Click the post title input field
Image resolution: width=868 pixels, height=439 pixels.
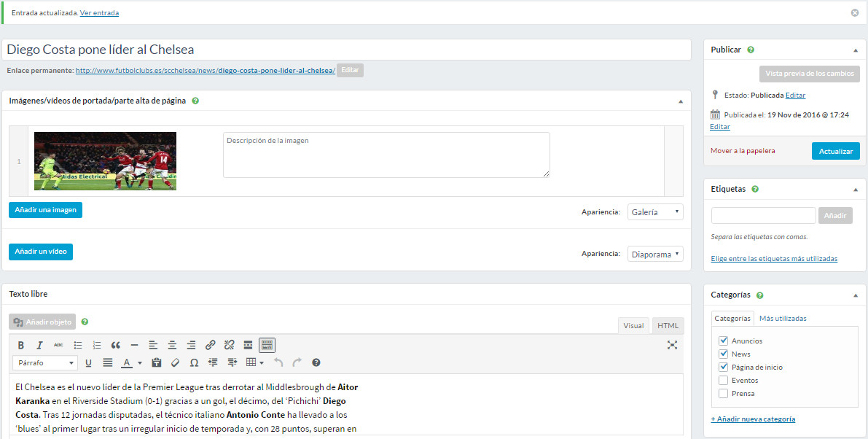[346, 50]
